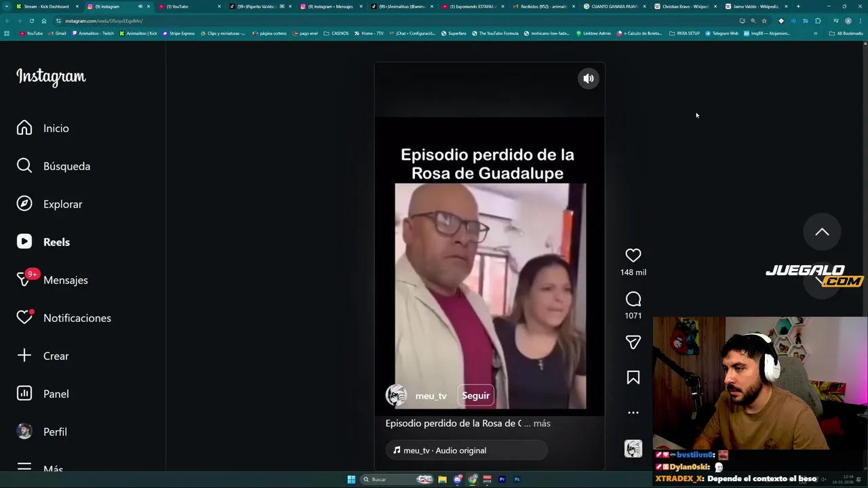Switch to the Recibidos (952) Gmail tab
The height and width of the screenshot is (488, 868).
[545, 6]
